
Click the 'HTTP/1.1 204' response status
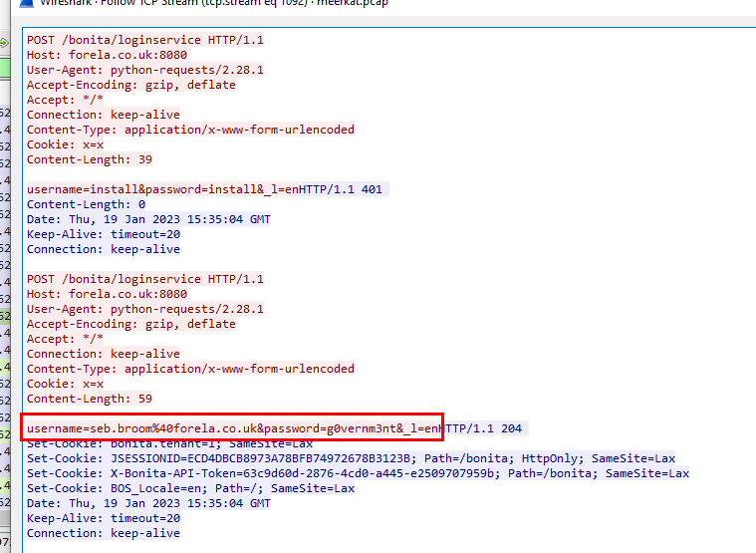480,428
